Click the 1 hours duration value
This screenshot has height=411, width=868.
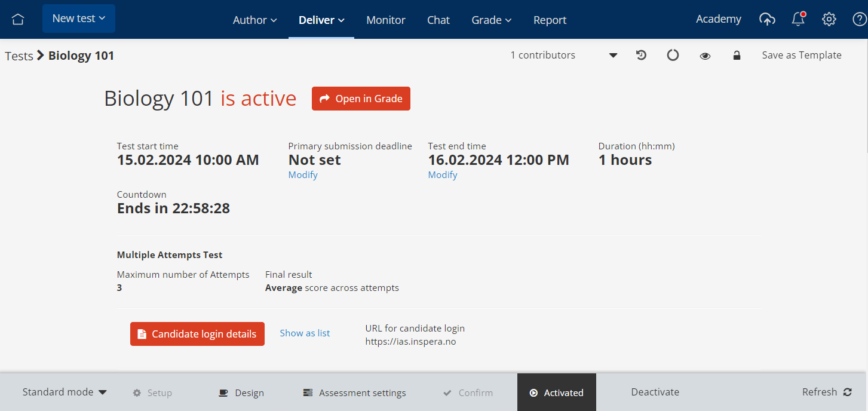pyautogui.click(x=625, y=160)
